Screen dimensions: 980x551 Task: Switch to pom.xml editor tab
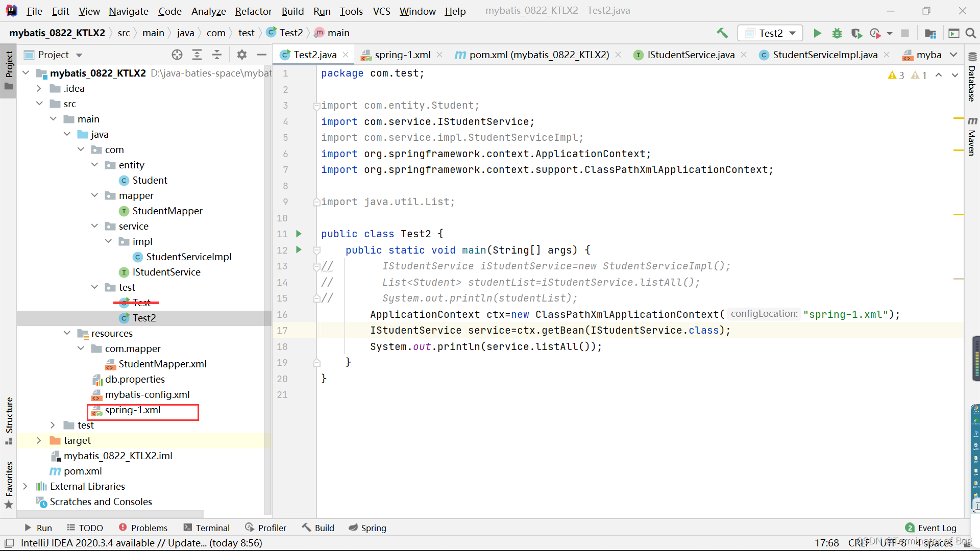click(x=538, y=55)
